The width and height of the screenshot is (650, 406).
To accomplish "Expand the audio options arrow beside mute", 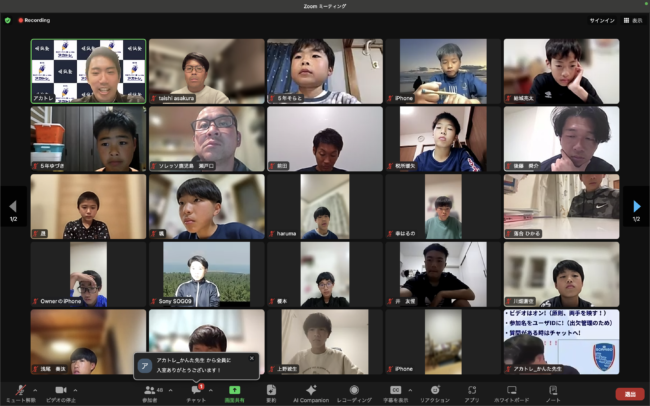I will (x=34, y=390).
